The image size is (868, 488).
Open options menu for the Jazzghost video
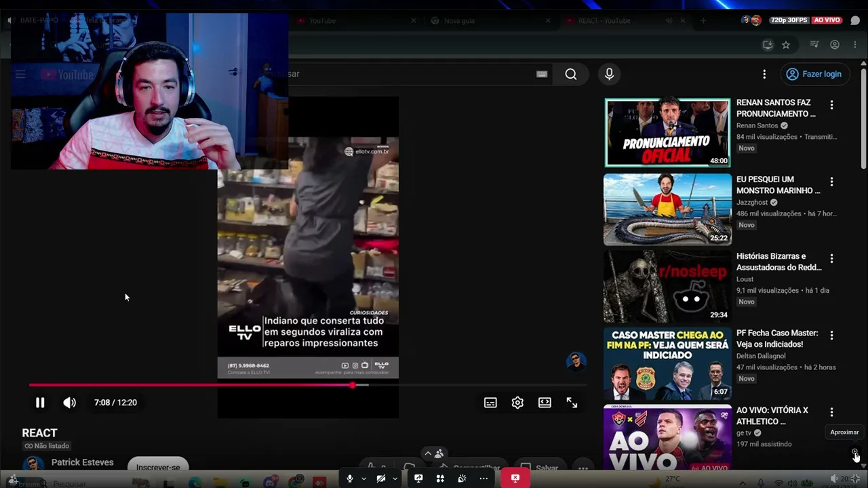[831, 182]
